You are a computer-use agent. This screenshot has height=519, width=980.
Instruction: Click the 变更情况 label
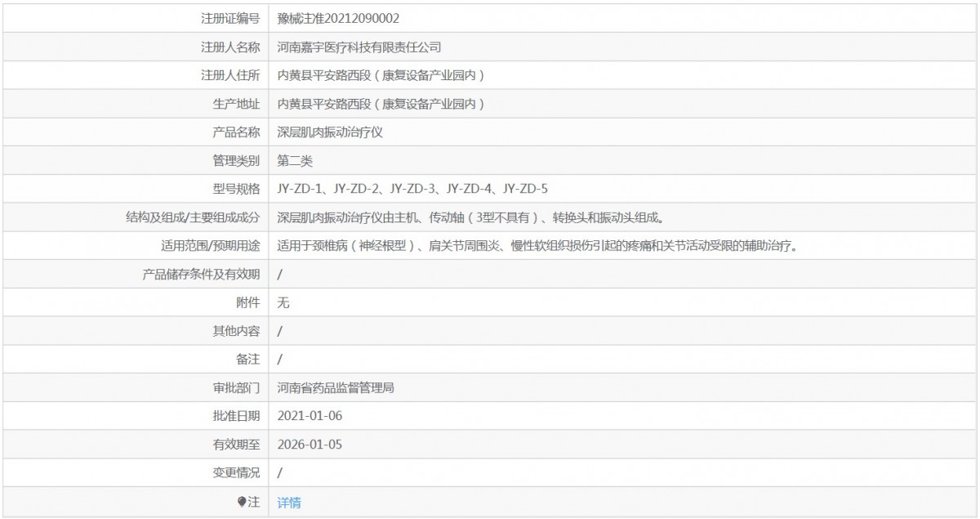pos(237,474)
